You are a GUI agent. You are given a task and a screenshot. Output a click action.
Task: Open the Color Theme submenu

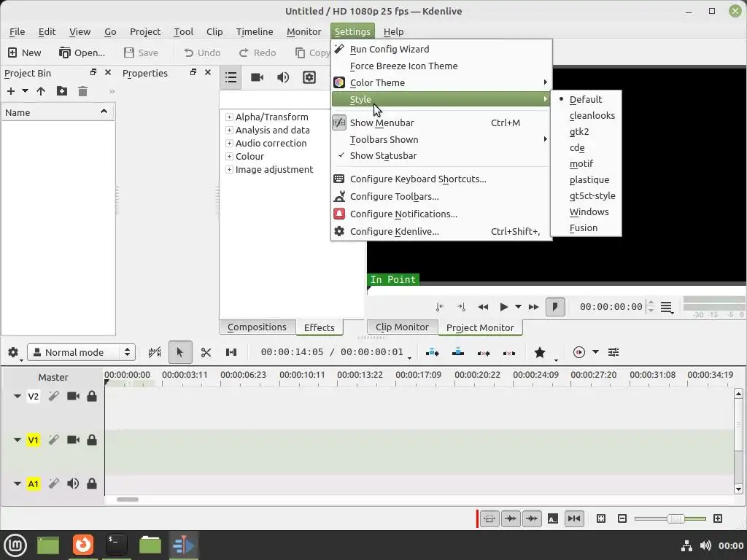[441, 83]
